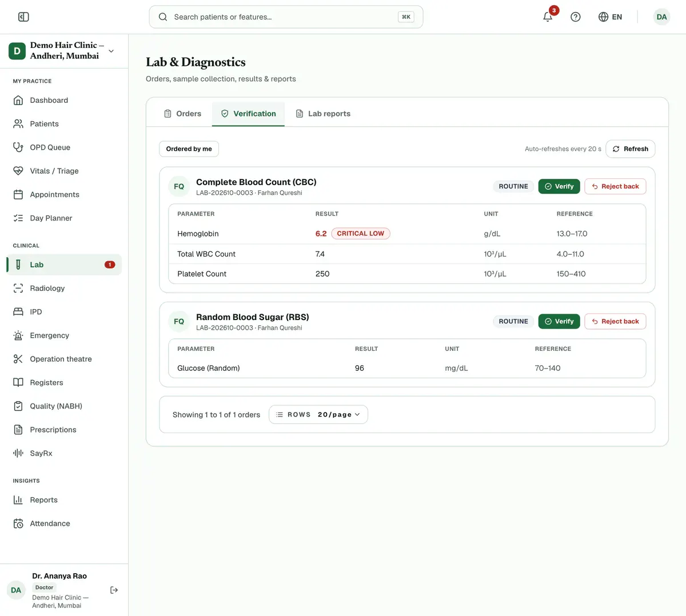Open the Day Planner checklist item
The width and height of the screenshot is (686, 616).
point(64,218)
